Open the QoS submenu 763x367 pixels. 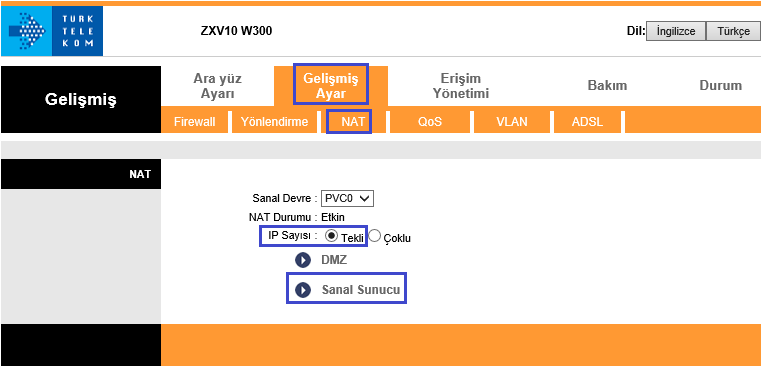tap(430, 122)
